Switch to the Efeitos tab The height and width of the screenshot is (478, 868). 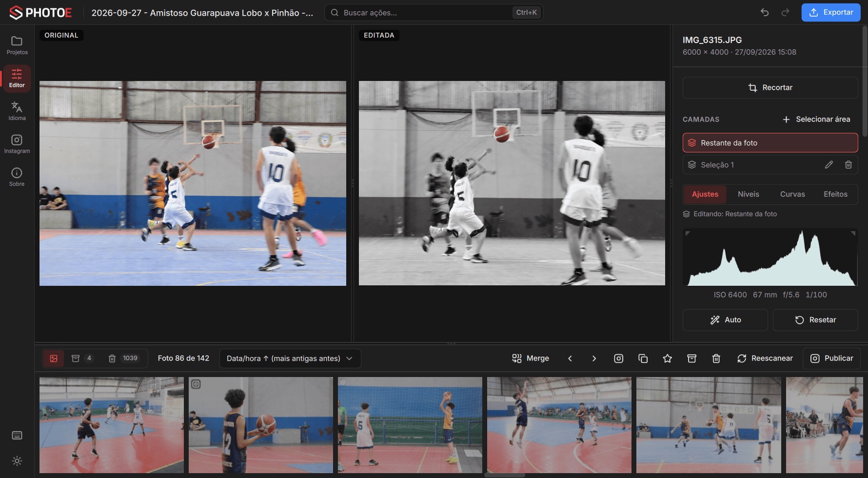coord(835,194)
